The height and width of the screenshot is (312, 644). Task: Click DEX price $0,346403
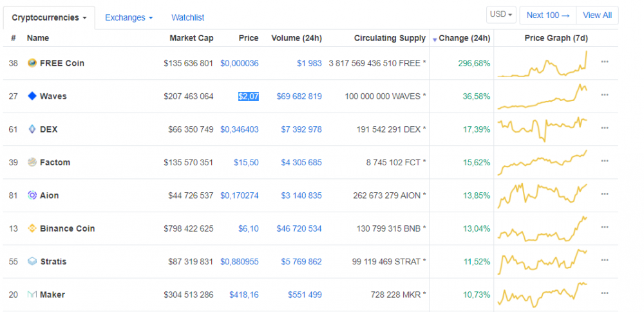tap(240, 129)
